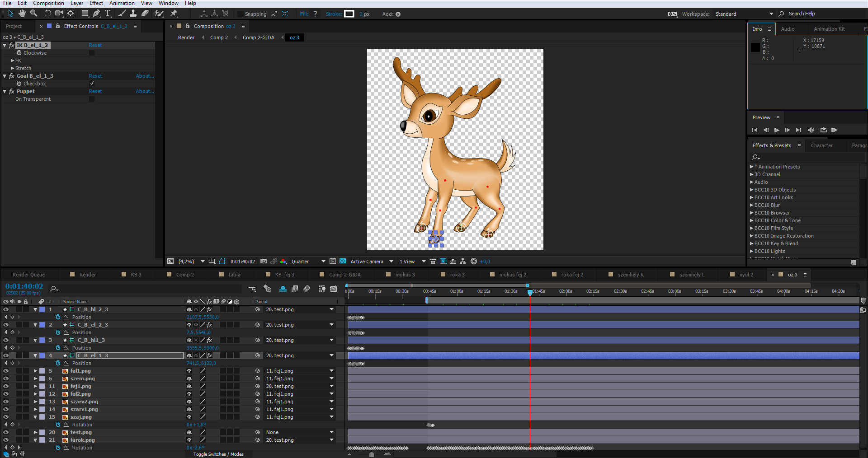The height and width of the screenshot is (458, 868).
Task: Choose the Horizontal Type tool
Action: point(108,14)
